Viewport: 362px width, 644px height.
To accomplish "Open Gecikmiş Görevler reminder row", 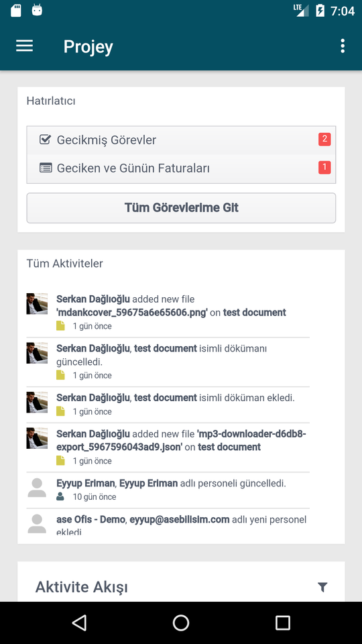I will coord(181,140).
